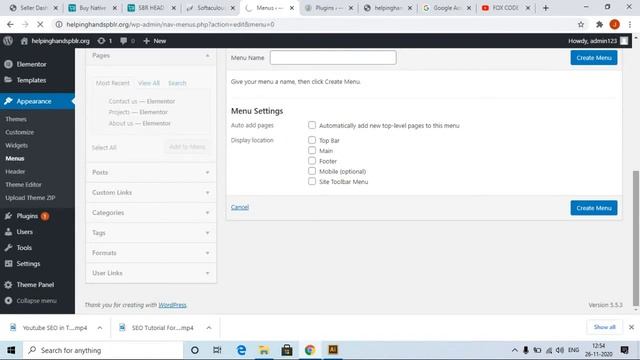This screenshot has height=360, width=640.
Task: Open Widgets submenu item
Action: [x=16, y=145]
